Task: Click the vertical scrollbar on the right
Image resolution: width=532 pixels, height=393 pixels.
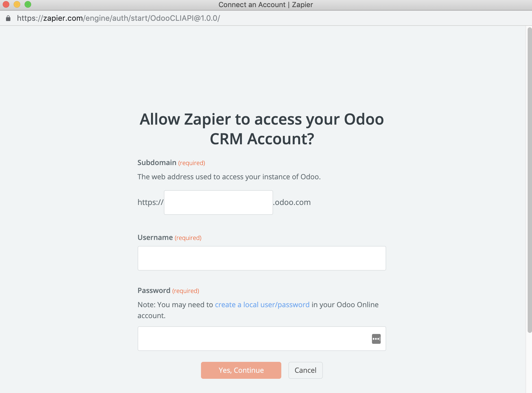Action: pos(529,180)
